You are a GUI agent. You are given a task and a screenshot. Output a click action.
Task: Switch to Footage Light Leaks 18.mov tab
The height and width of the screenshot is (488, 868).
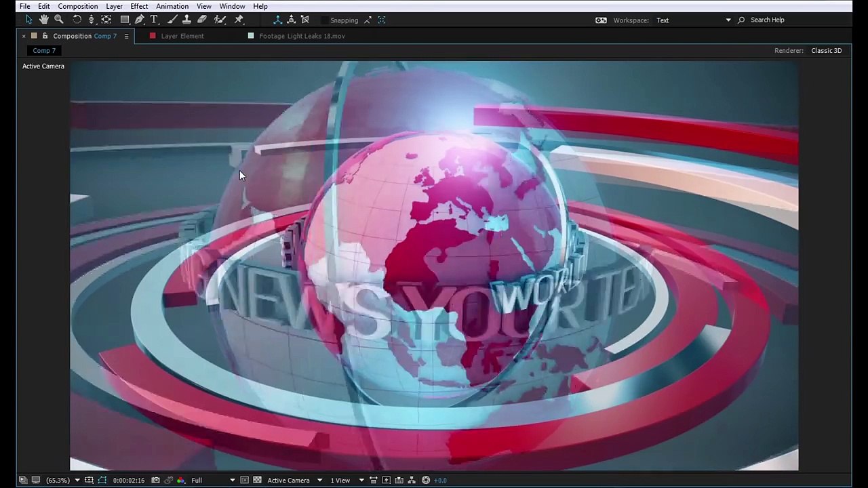pyautogui.click(x=302, y=36)
